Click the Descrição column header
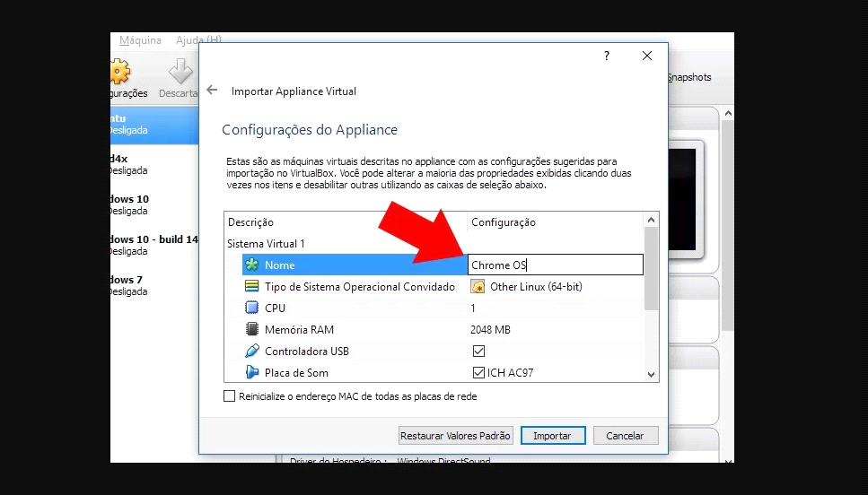Screen dimensions: 868x495 [x=250, y=221]
